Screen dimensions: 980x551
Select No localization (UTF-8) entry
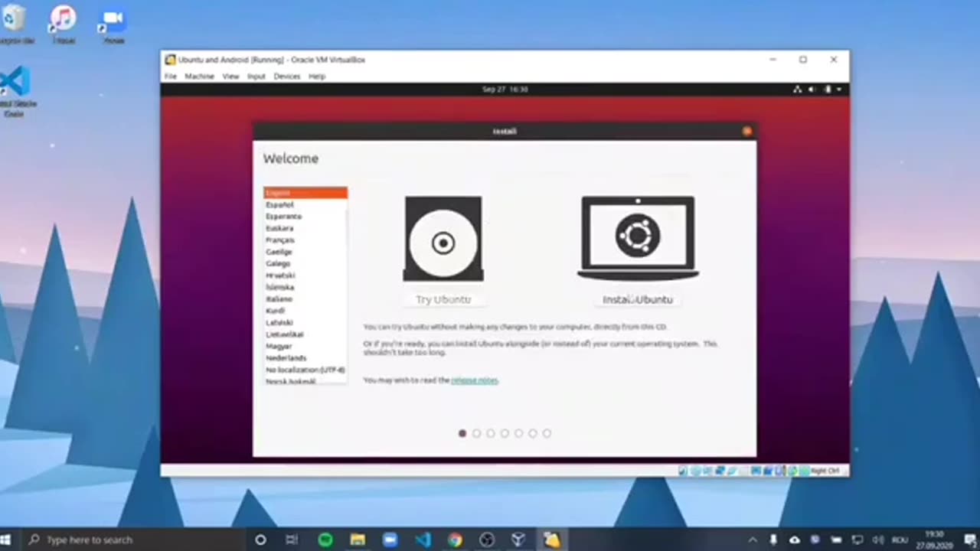click(305, 370)
